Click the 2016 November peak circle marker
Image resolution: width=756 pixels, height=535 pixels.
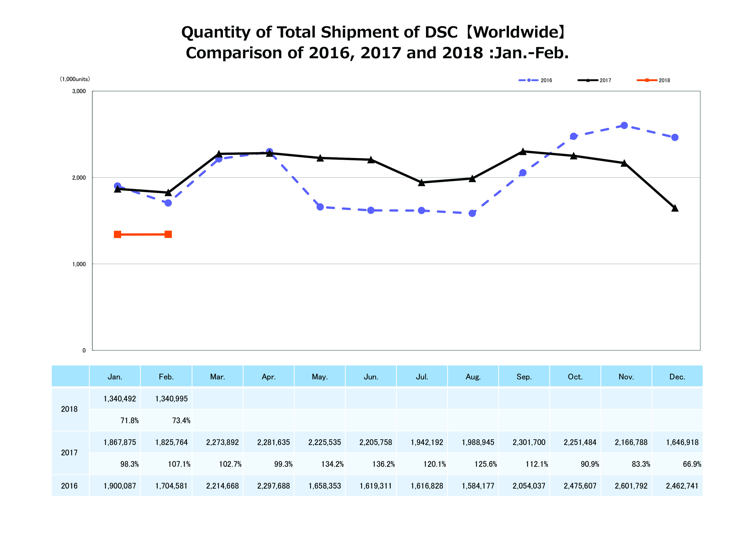pyautogui.click(x=624, y=125)
